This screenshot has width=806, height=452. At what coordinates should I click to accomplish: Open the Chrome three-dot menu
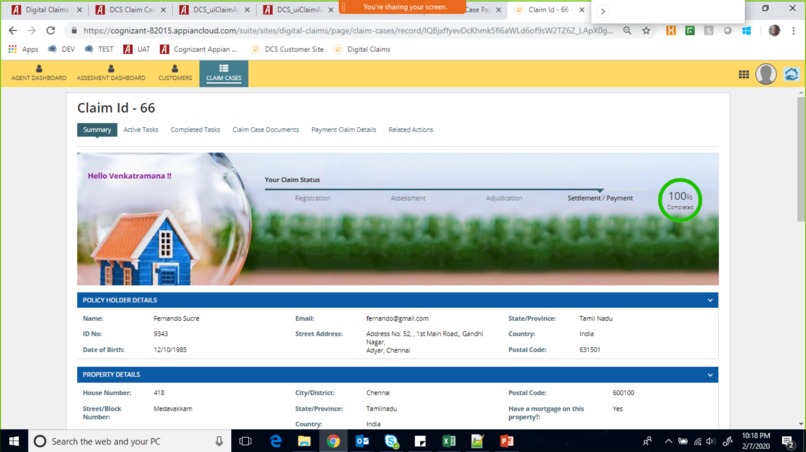(793, 30)
